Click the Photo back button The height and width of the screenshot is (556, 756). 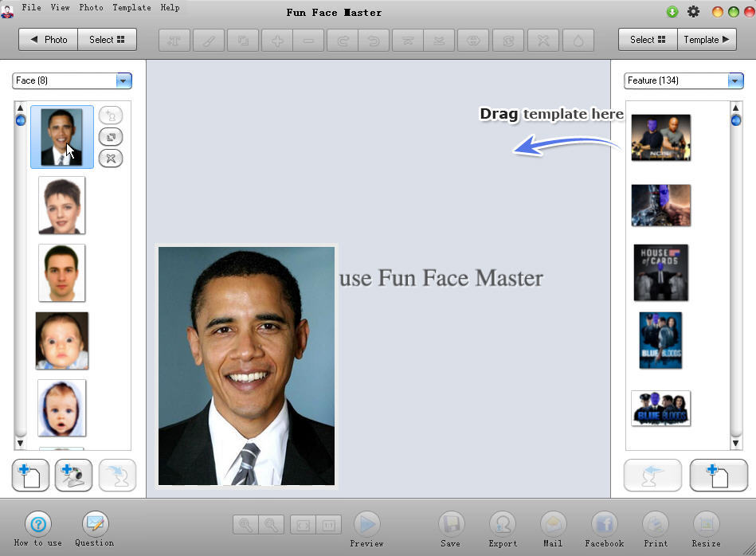[49, 40]
